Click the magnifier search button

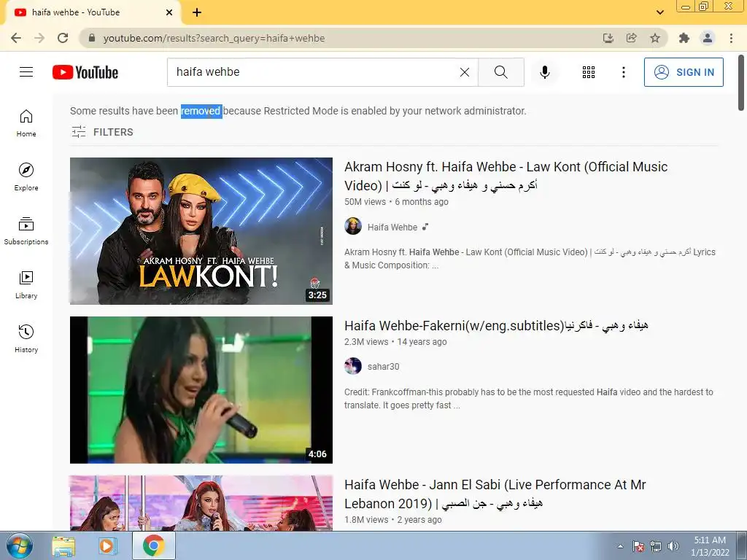point(500,72)
